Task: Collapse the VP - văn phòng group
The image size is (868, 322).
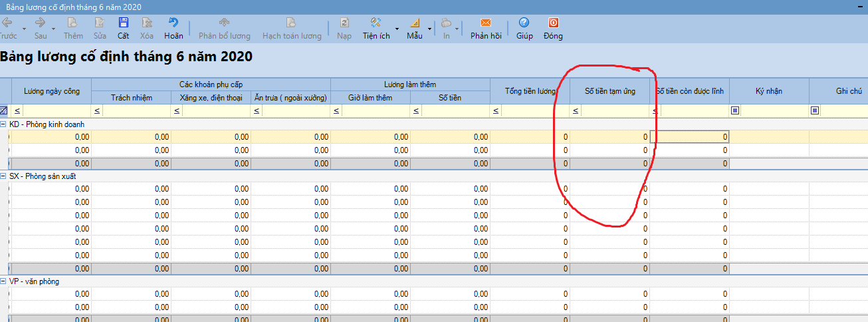Action: pos(3,281)
